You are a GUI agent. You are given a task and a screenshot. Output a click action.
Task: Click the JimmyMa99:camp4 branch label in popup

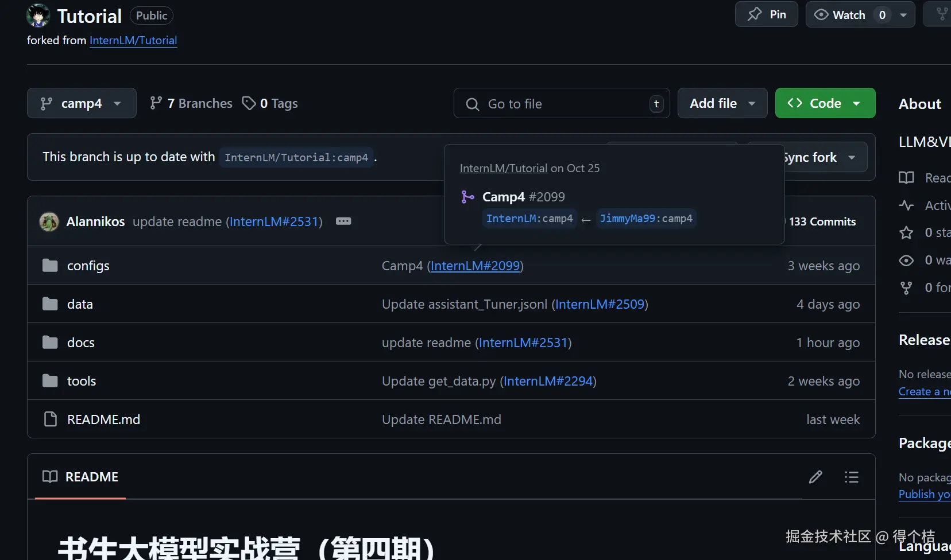(646, 218)
